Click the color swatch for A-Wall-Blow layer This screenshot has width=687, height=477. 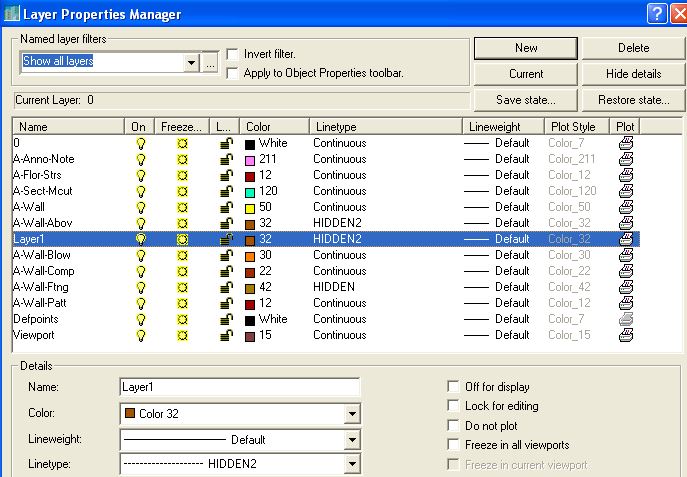click(x=250, y=255)
